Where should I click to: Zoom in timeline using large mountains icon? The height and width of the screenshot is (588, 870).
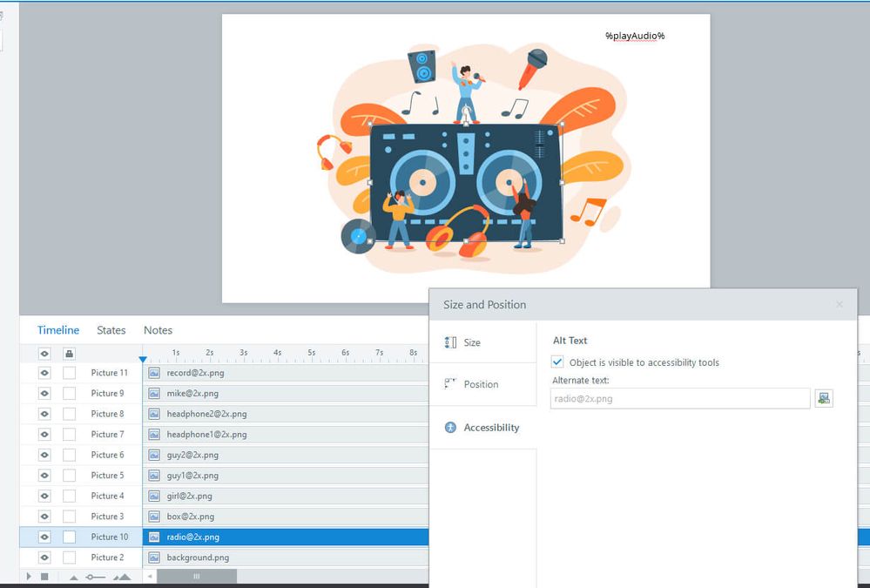coord(122,577)
